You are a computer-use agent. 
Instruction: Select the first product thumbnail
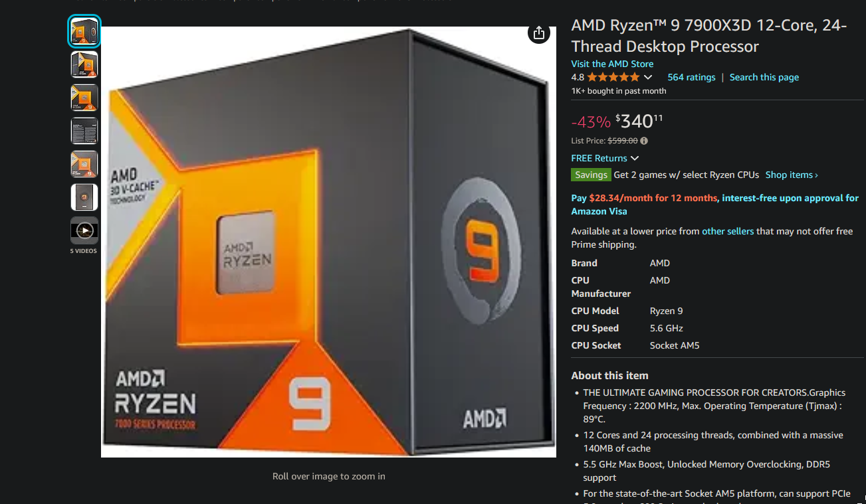click(x=84, y=31)
